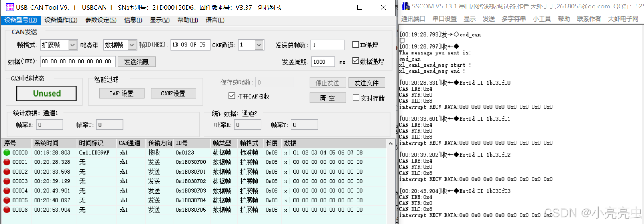
Task: Click channel 1 帧率R field
Action: (49, 125)
